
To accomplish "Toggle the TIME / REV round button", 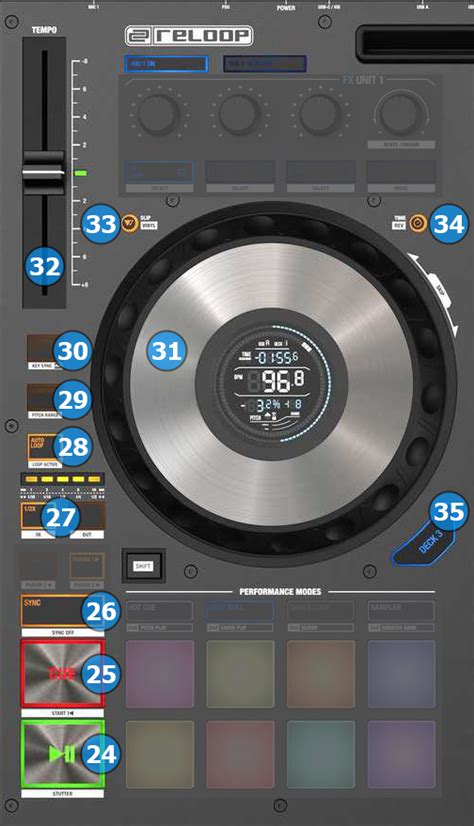I will coord(418,223).
